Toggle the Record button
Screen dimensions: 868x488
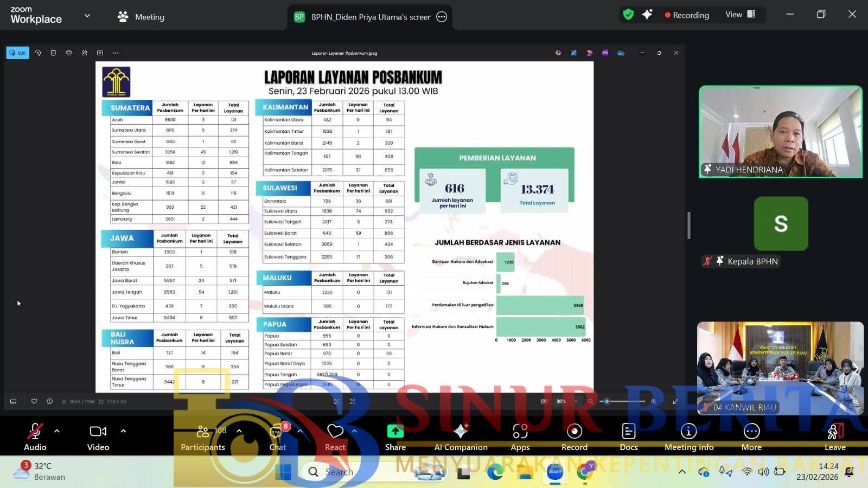click(574, 436)
